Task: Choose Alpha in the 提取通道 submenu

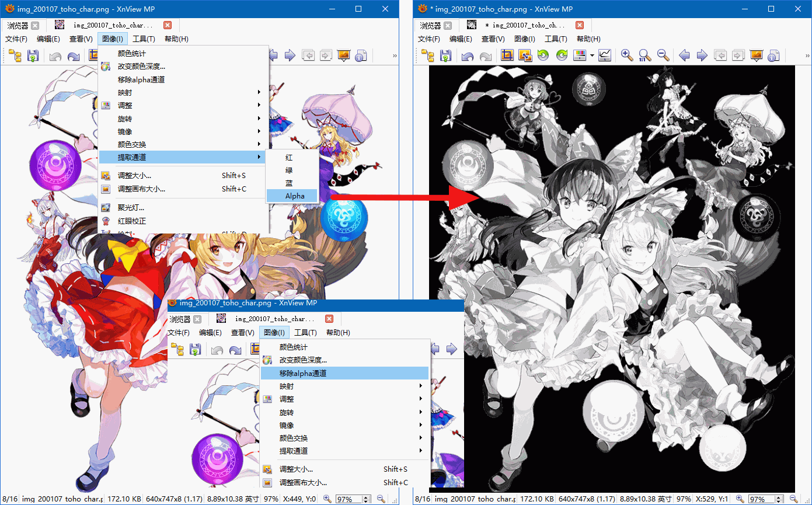Action: click(292, 196)
